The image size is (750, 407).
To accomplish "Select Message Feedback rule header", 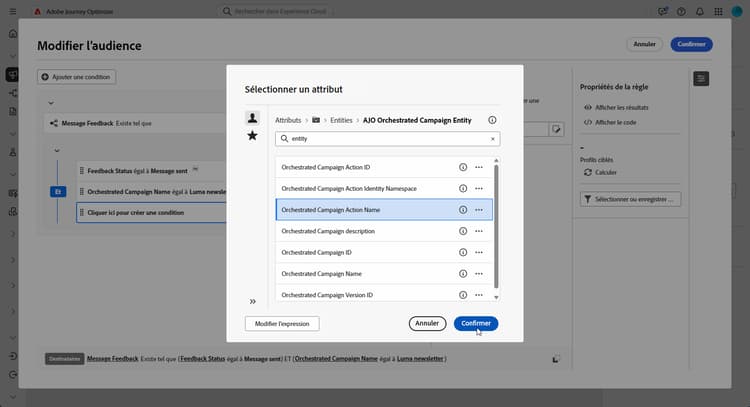I will (136, 123).
